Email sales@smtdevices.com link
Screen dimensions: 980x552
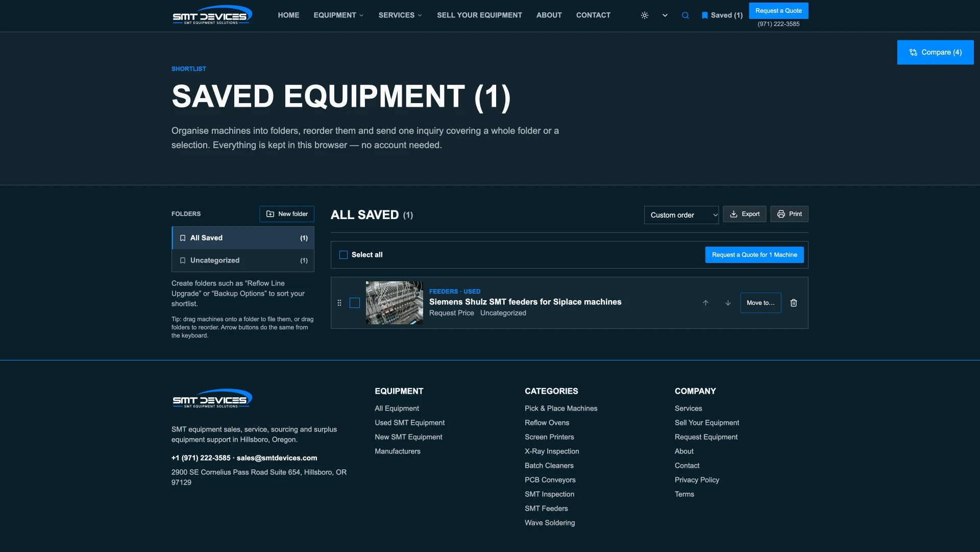pyautogui.click(x=277, y=458)
